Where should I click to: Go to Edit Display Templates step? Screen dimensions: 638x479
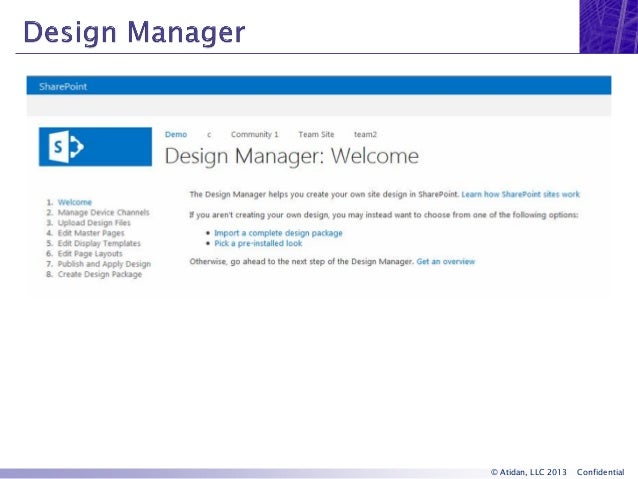coord(99,243)
